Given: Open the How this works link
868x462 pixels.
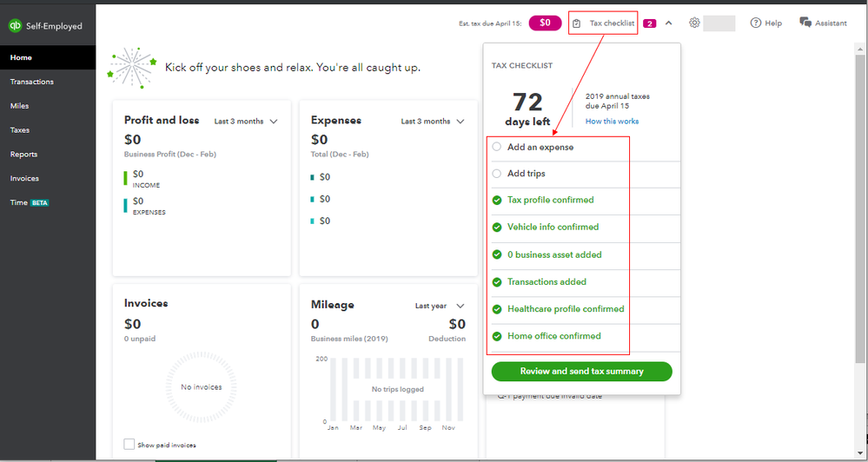Looking at the screenshot, I should click(612, 122).
